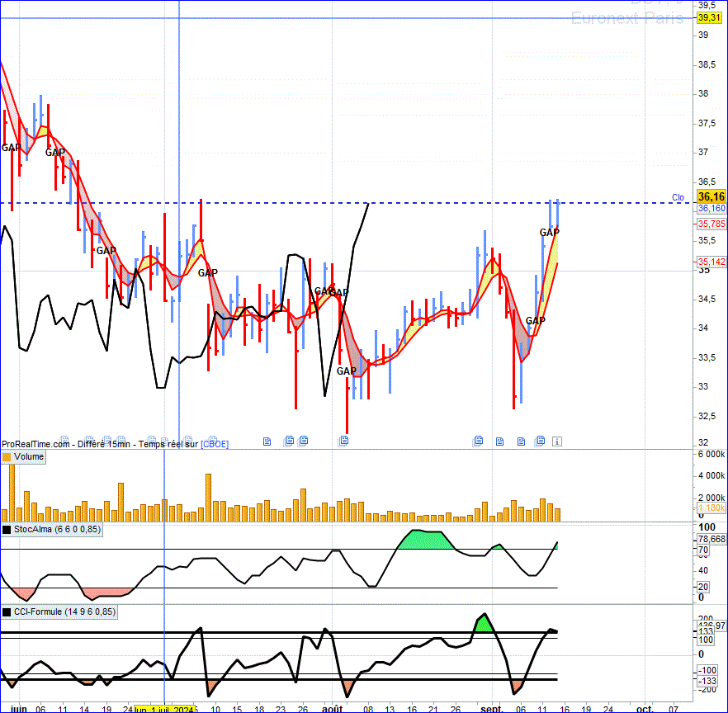The image size is (728, 713).
Task: Open the stacked news icon at late August
Action: (x=478, y=441)
